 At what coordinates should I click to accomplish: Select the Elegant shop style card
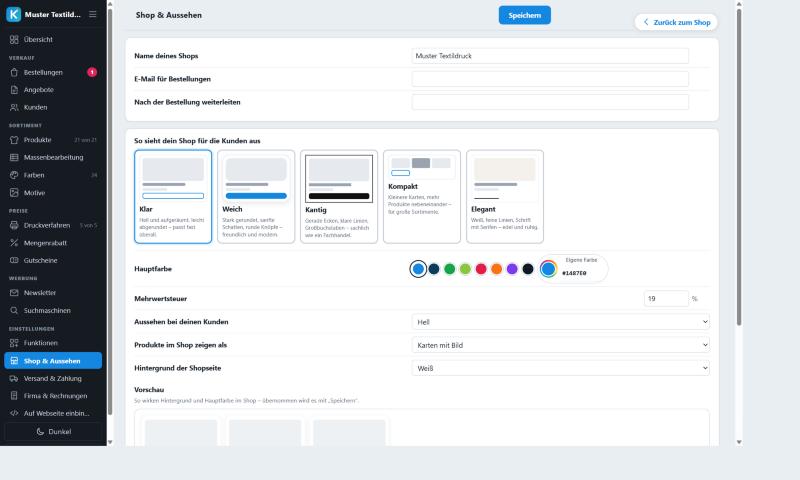click(x=505, y=196)
